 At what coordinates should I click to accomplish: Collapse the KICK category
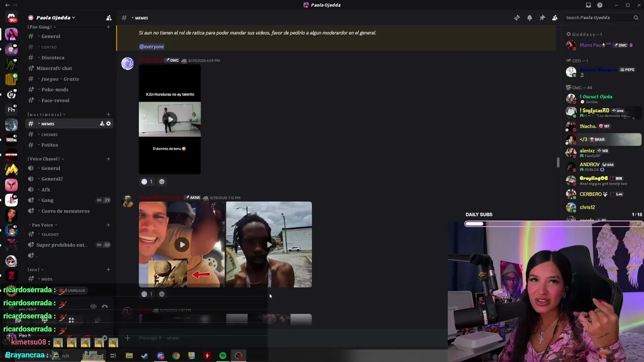[x=36, y=269]
